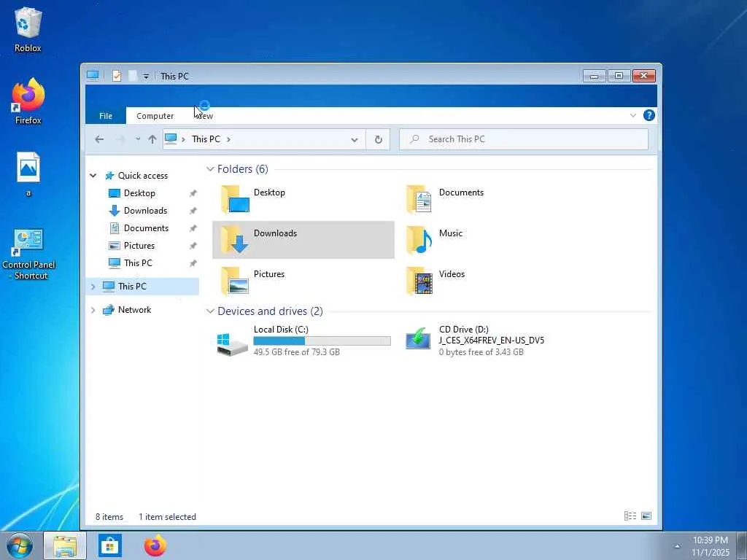Screen dimensions: 747x560
Task: Click the taskbar clock showing 10:39 PM
Action: (711, 546)
